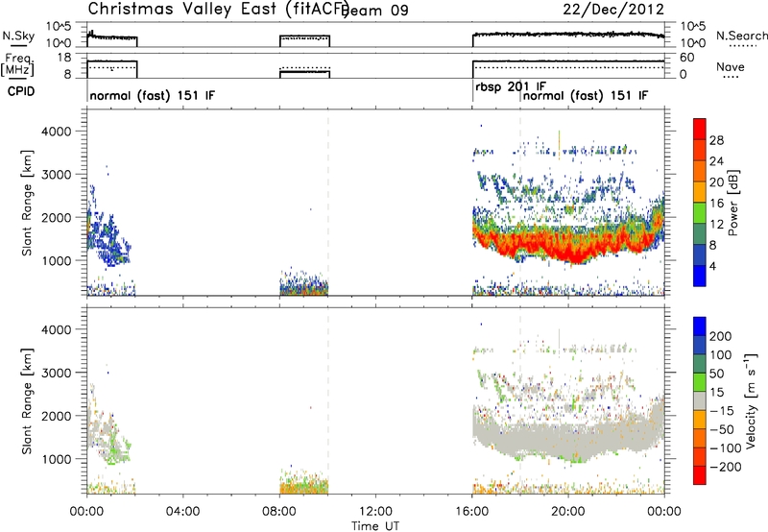Click the '28' tick on the power colorbar
This screenshot has height=532, width=768.
pos(716,140)
